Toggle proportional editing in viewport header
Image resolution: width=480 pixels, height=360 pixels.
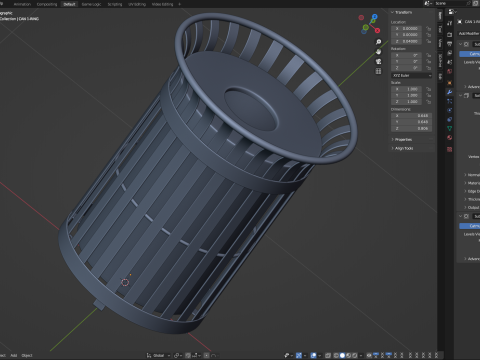point(207,355)
